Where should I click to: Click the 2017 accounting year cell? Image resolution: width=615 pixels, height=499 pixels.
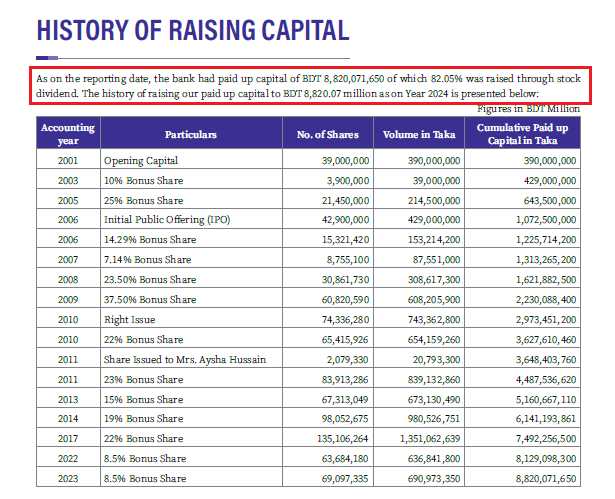click(67, 440)
